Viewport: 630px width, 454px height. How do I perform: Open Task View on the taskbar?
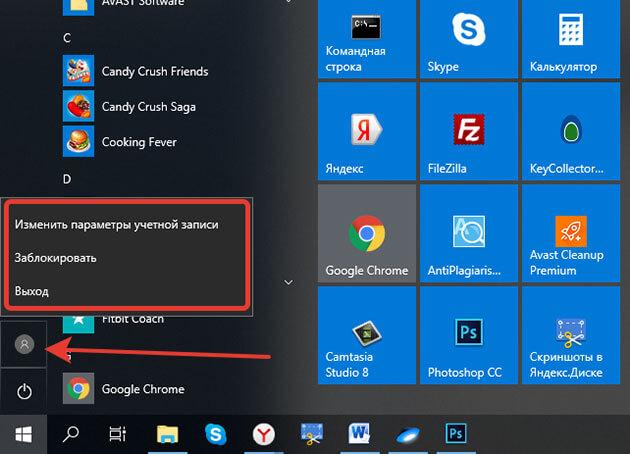click(x=118, y=434)
